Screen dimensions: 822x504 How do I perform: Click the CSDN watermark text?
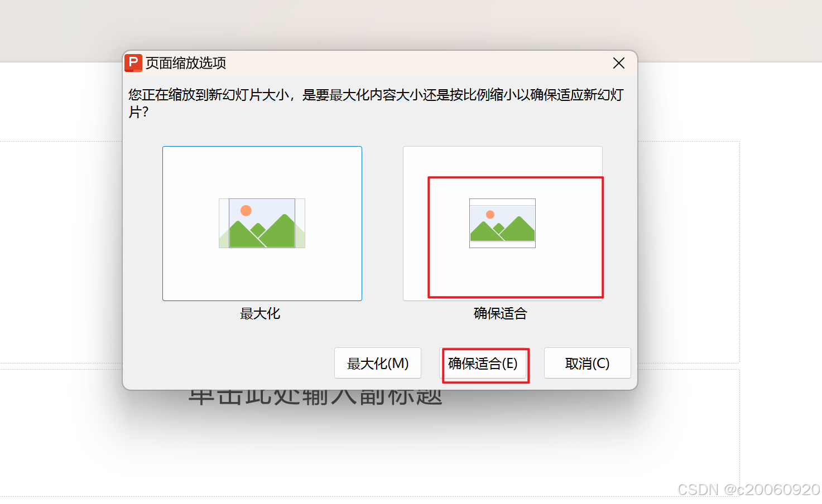tap(749, 490)
